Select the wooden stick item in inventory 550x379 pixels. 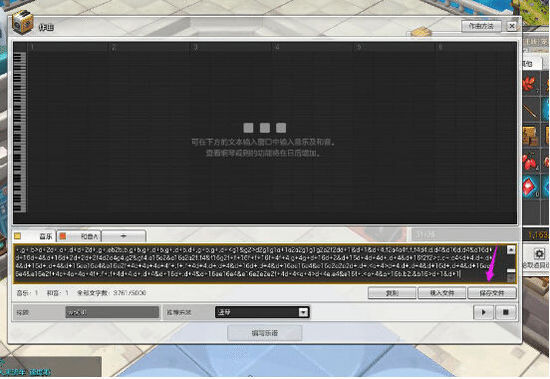pos(530,110)
